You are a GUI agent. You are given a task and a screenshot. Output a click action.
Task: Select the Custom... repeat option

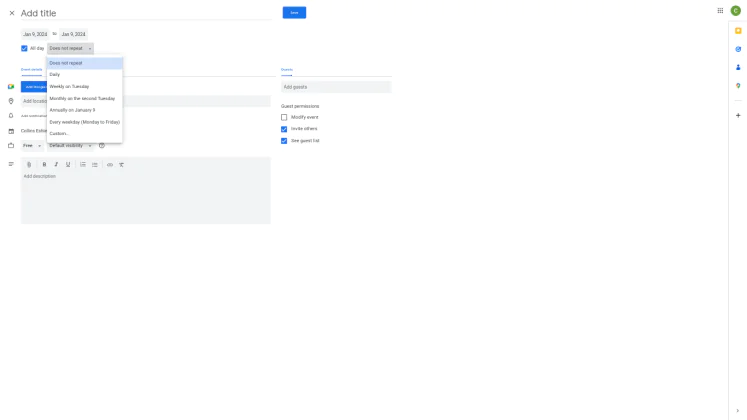[84, 134]
